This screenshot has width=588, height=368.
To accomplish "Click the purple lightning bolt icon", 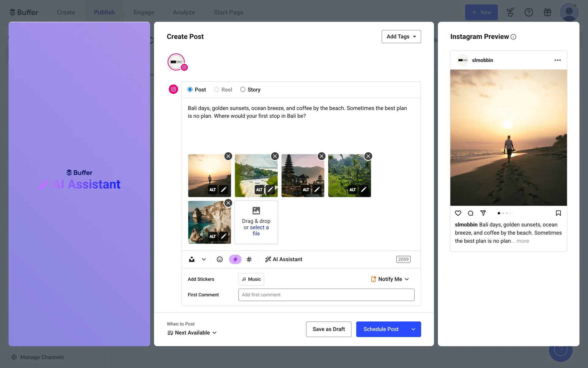I will 235,259.
